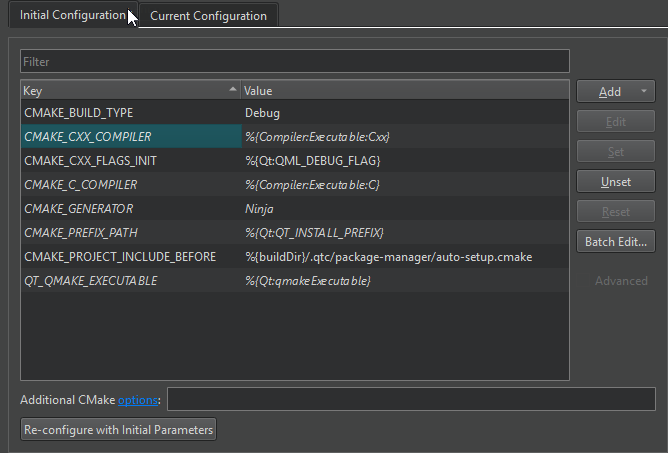Sort by the Value column header
The height and width of the screenshot is (453, 668).
tap(400, 91)
